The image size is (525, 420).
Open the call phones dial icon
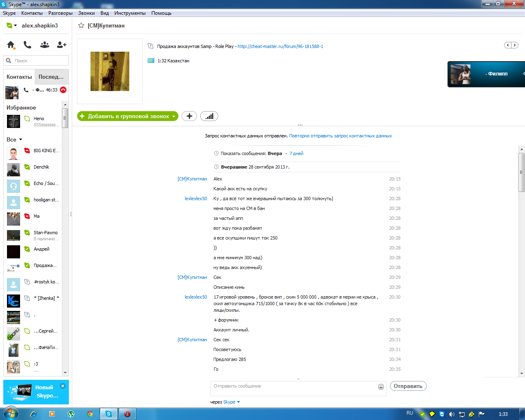click(x=27, y=45)
